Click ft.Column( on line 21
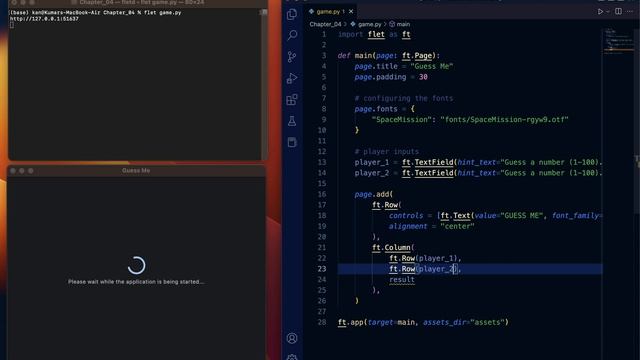The height and width of the screenshot is (360, 640). point(393,247)
